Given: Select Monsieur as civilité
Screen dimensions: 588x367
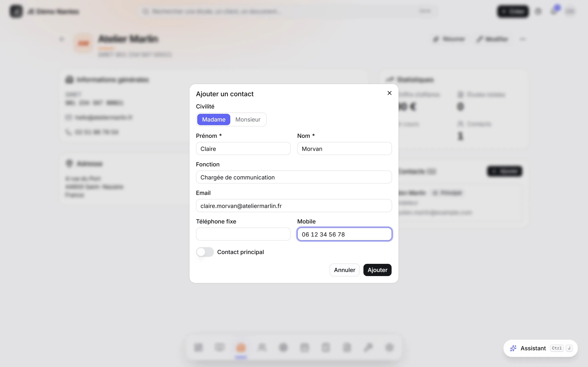Looking at the screenshot, I should (248, 119).
